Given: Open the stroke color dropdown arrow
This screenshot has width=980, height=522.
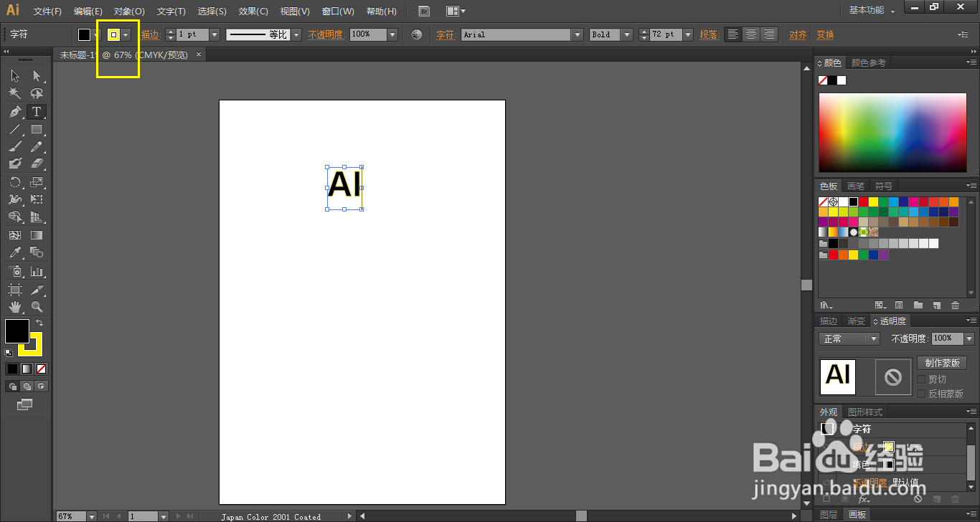Looking at the screenshot, I should [126, 34].
